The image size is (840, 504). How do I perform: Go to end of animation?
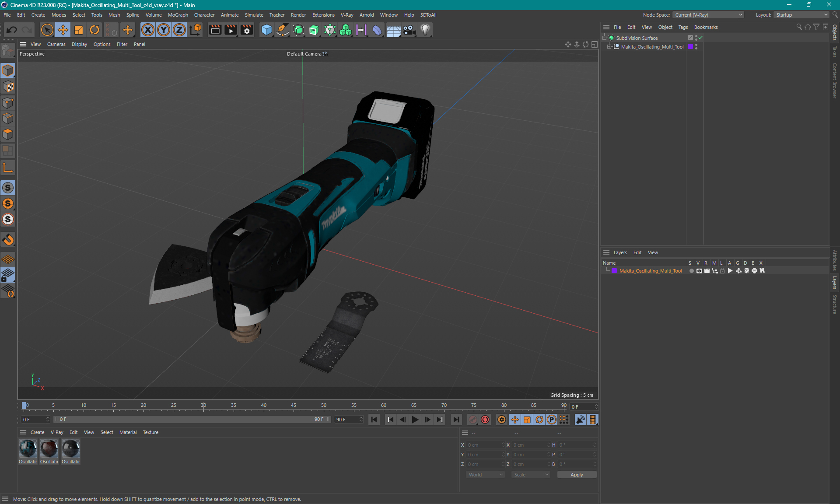pos(456,420)
